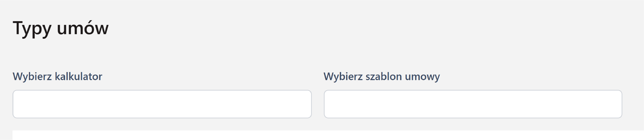
Task: Click the white panel below the form fields
Action: (x=325, y=135)
